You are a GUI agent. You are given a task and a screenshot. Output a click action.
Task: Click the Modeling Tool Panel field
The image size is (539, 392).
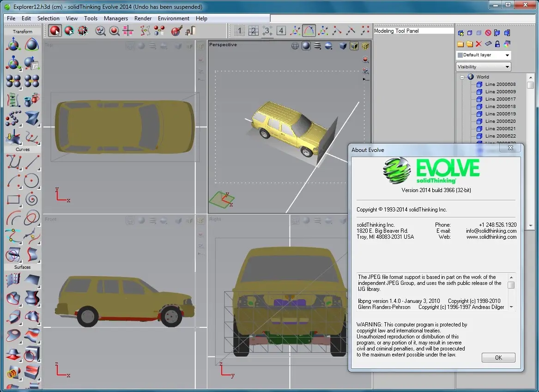click(x=413, y=31)
